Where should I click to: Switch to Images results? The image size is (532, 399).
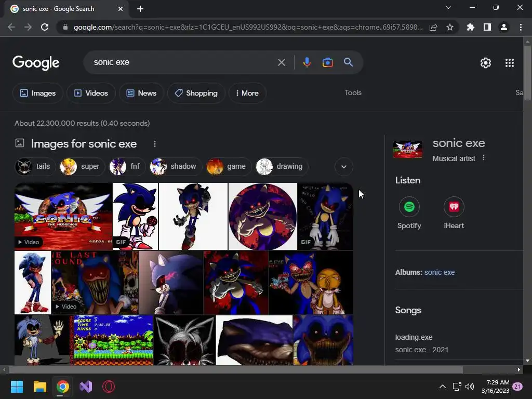pyautogui.click(x=37, y=93)
